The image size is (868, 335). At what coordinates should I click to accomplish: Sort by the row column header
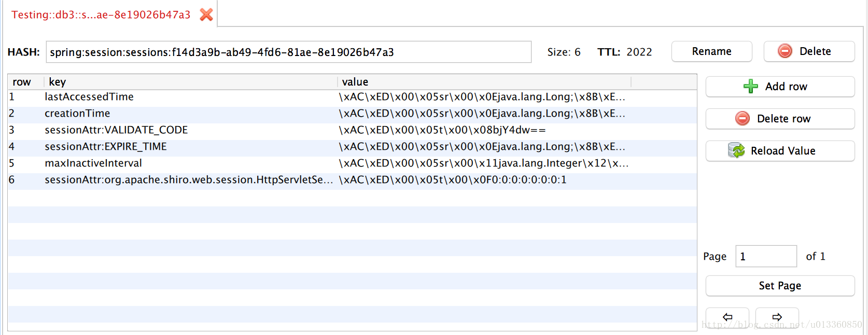click(x=25, y=82)
